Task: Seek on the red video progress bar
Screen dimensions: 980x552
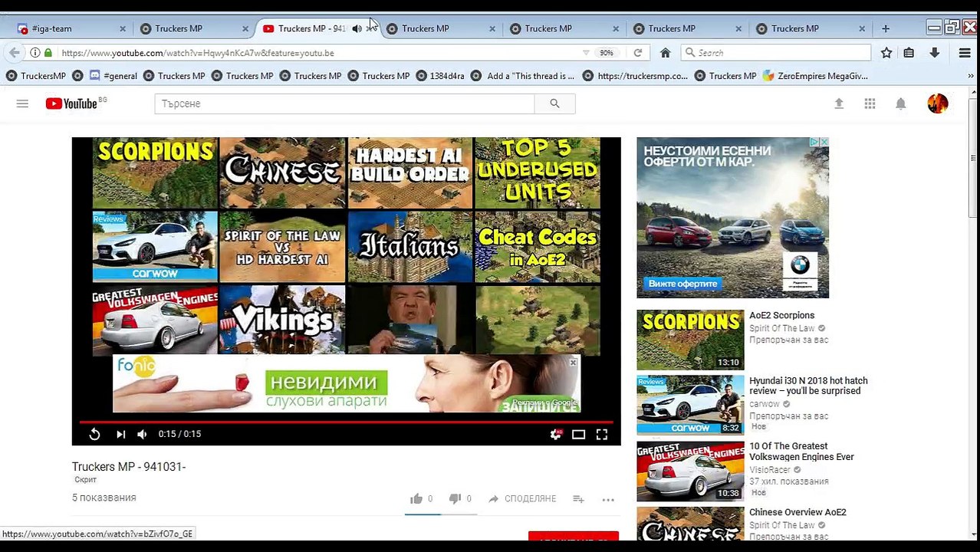Action: [x=346, y=422]
